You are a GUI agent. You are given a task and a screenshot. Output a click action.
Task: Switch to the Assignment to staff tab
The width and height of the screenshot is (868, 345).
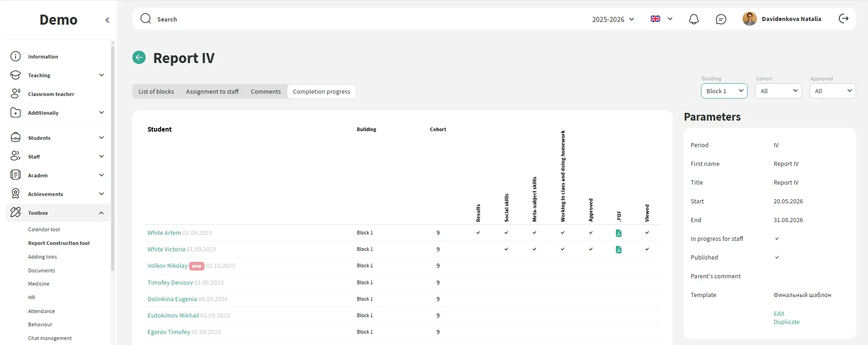coord(212,91)
